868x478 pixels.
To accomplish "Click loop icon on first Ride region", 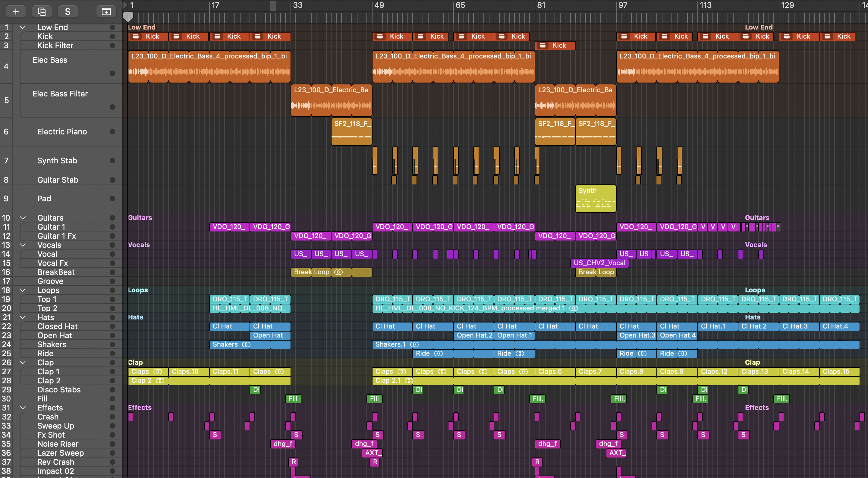I will tap(439, 354).
